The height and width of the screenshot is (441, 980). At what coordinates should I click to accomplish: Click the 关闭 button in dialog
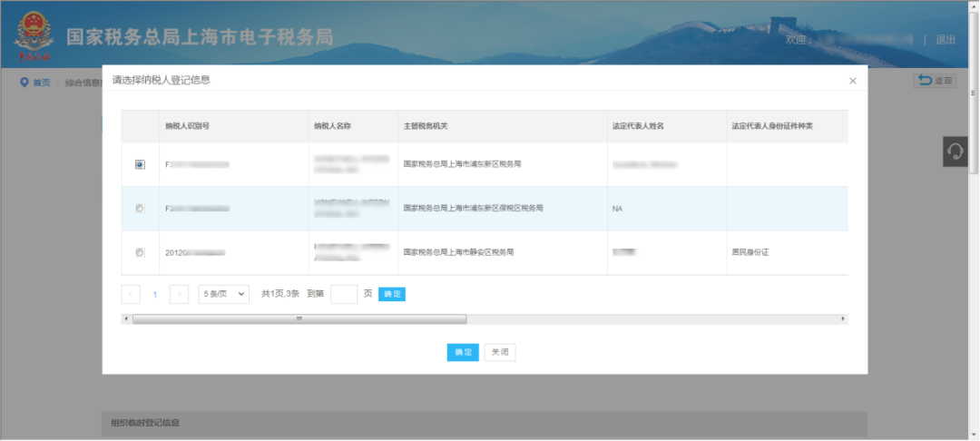(x=500, y=352)
